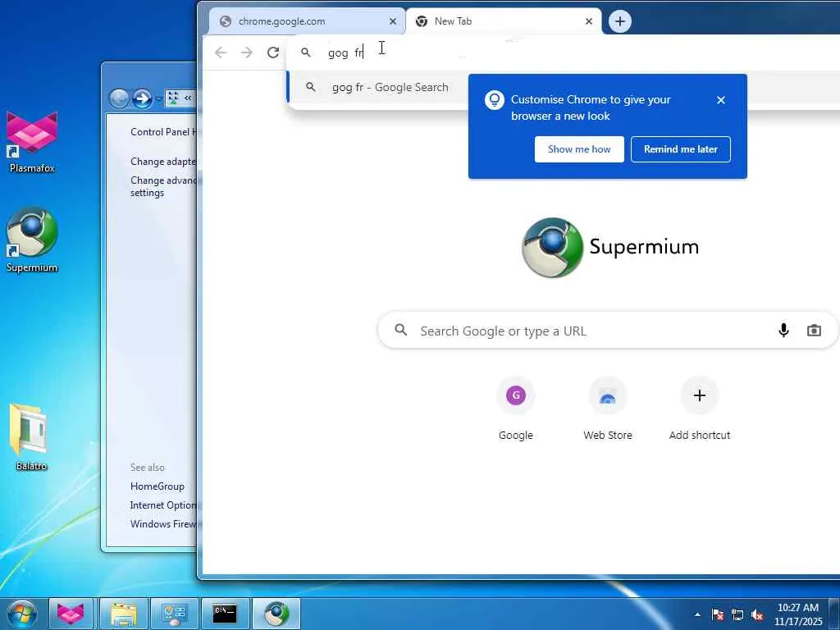Click Show me how button

point(579,149)
